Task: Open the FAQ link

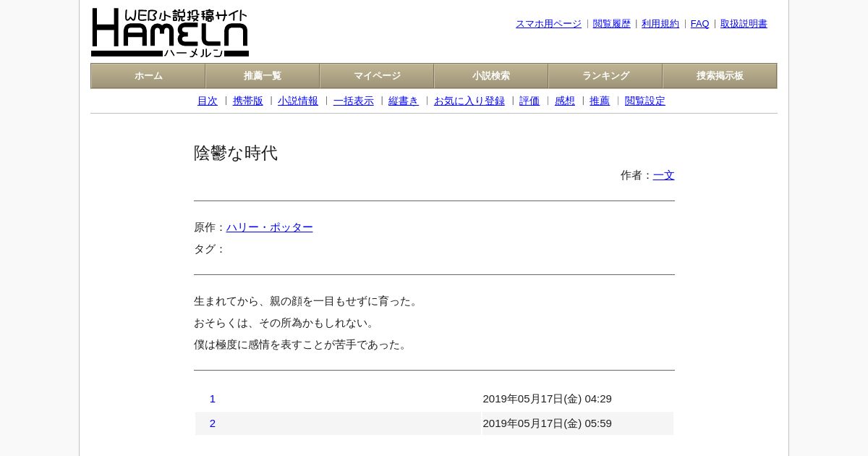Action: (700, 24)
